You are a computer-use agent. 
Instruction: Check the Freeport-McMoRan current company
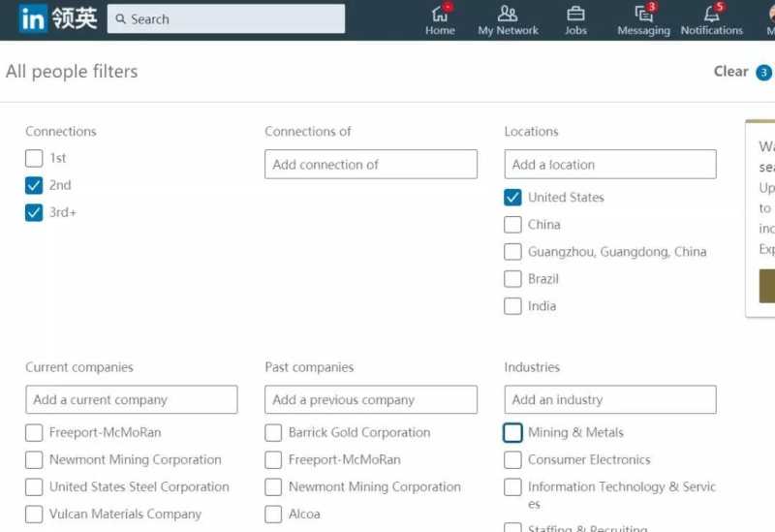tap(34, 433)
